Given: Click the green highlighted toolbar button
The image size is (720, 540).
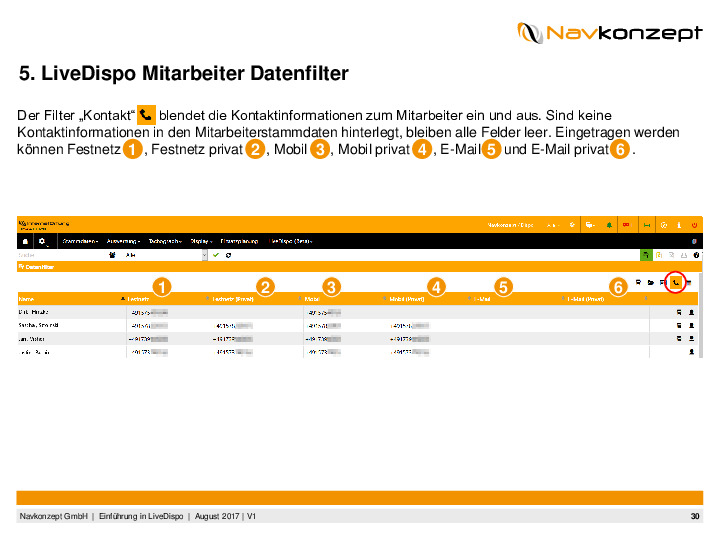Looking at the screenshot, I should coord(646,255).
